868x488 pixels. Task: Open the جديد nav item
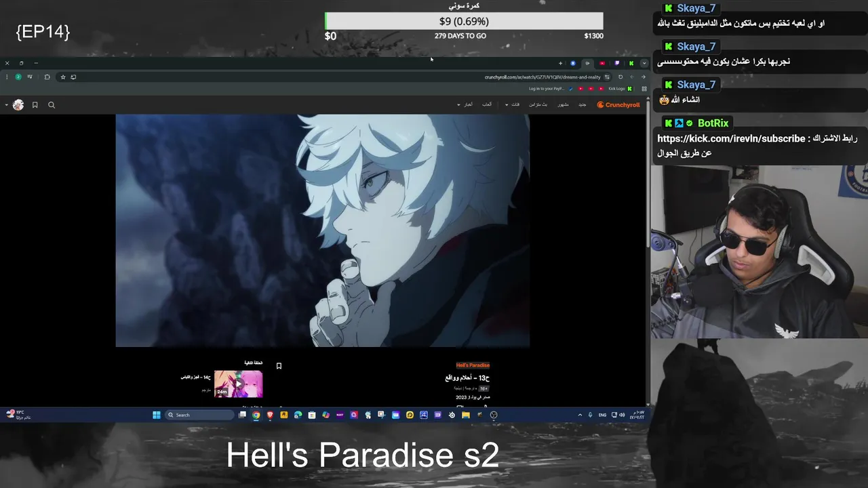point(583,105)
